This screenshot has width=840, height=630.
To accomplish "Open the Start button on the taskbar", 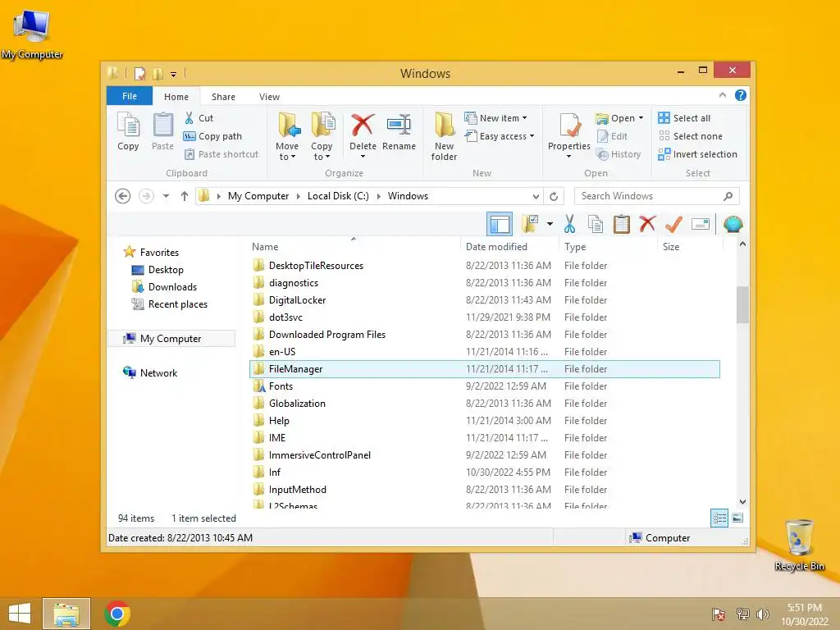I will tap(20, 614).
